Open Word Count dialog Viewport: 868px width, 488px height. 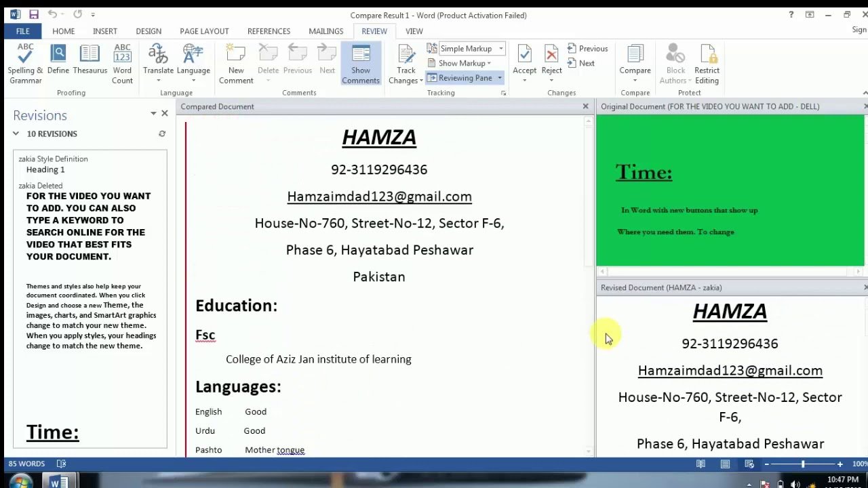122,64
